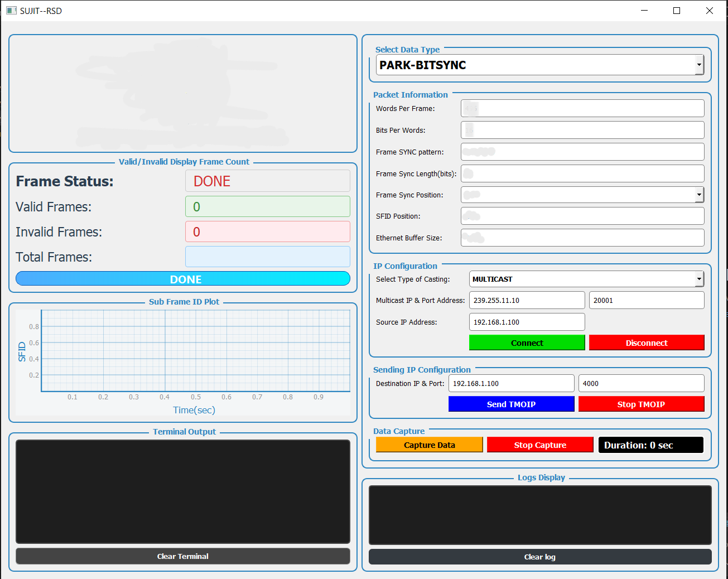The width and height of the screenshot is (728, 579).
Task: Click the DONE progress bar
Action: pyautogui.click(x=182, y=278)
